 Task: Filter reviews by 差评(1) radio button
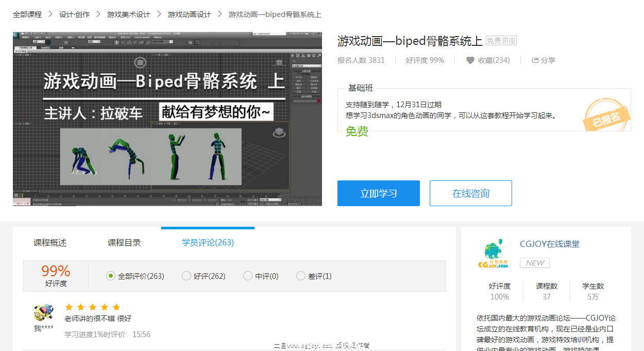tap(301, 276)
